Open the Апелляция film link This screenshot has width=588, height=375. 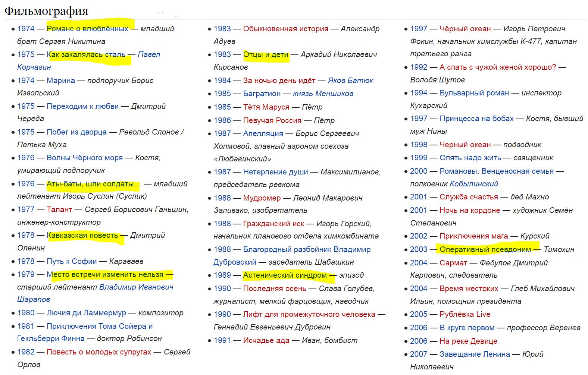(x=263, y=133)
